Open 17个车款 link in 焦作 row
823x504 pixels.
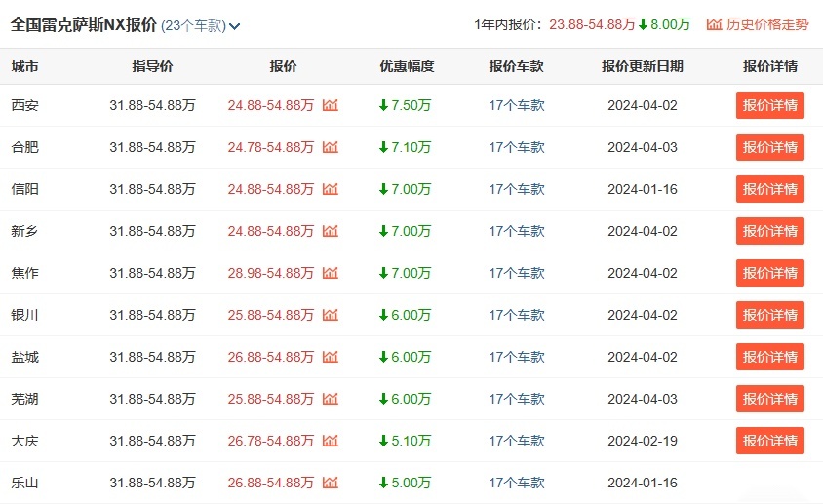(517, 274)
